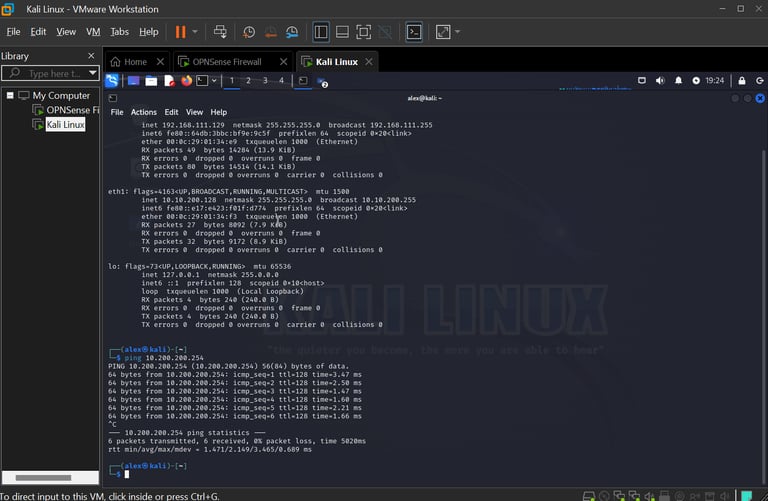Launch terminal emulator from panel
The image size is (768, 501).
click(x=202, y=81)
